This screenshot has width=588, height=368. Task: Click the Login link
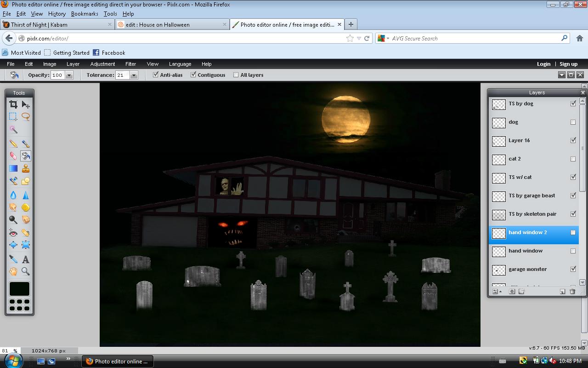pyautogui.click(x=543, y=64)
